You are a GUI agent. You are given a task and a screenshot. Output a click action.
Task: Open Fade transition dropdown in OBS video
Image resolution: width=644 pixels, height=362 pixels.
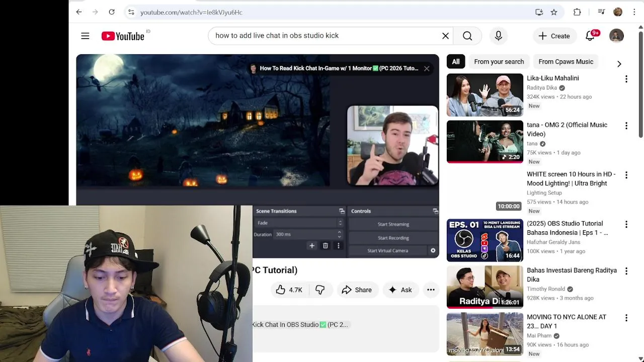(x=299, y=223)
